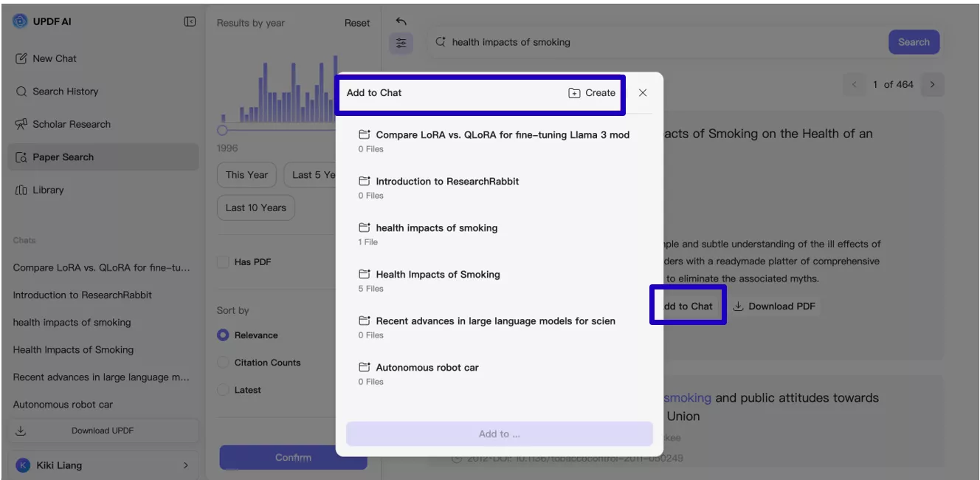Click the 'Add to ...' button in dialog
980x480 pixels.
[x=500, y=434]
